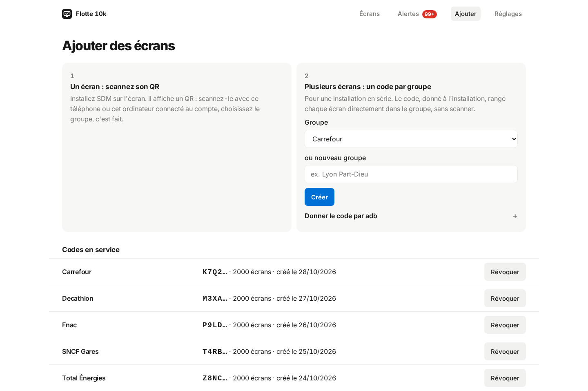Click the 'Un écran : scannez son QR' heading
This screenshot has width=588, height=391.
pyautogui.click(x=115, y=87)
